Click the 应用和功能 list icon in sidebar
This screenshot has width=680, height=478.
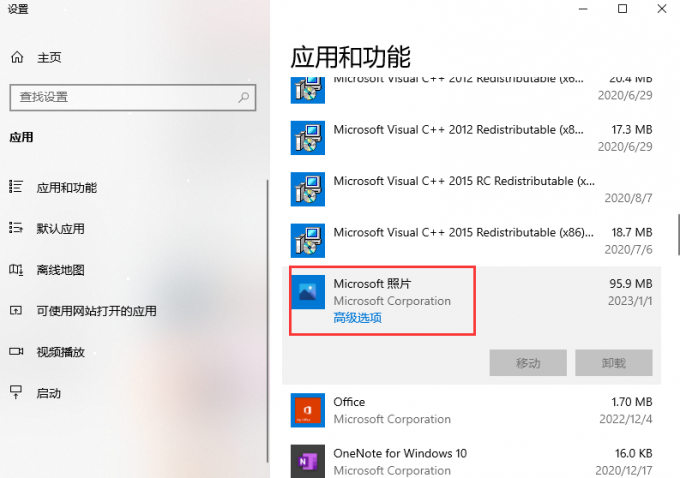(16, 187)
